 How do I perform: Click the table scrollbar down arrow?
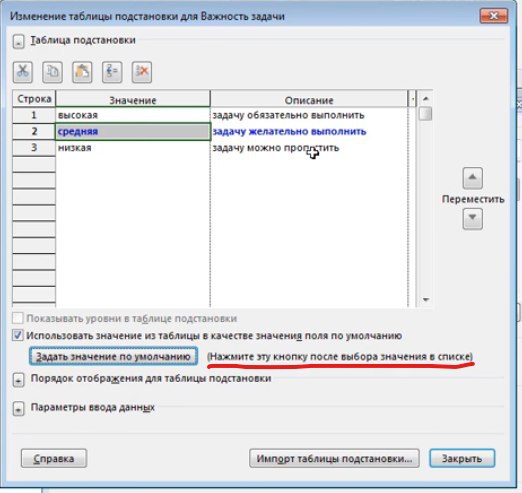tap(425, 299)
